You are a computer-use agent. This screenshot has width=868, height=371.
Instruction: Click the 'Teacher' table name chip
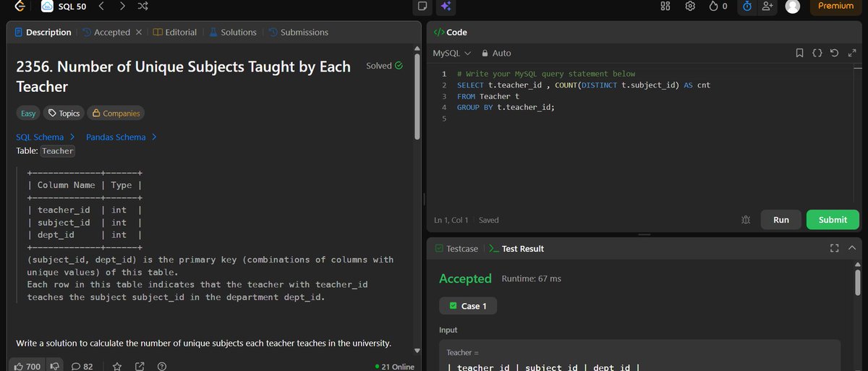click(x=58, y=151)
